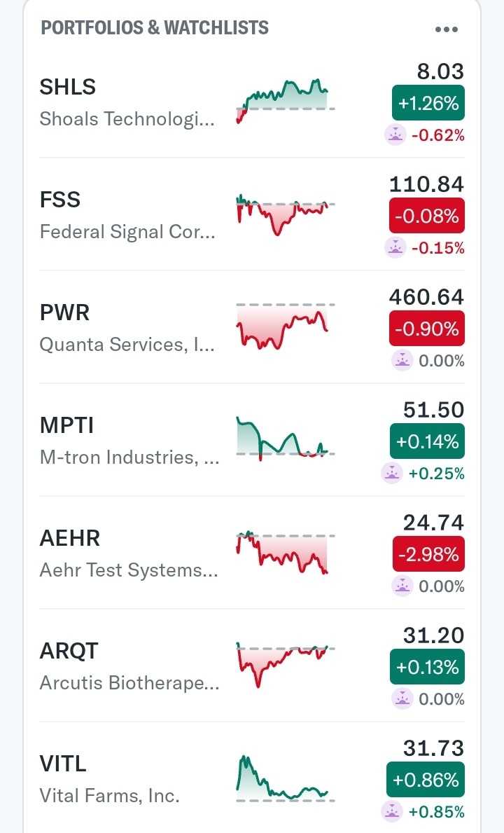Click the AEHR after-hours sunset icon
This screenshot has width=504, height=833.
(x=402, y=586)
